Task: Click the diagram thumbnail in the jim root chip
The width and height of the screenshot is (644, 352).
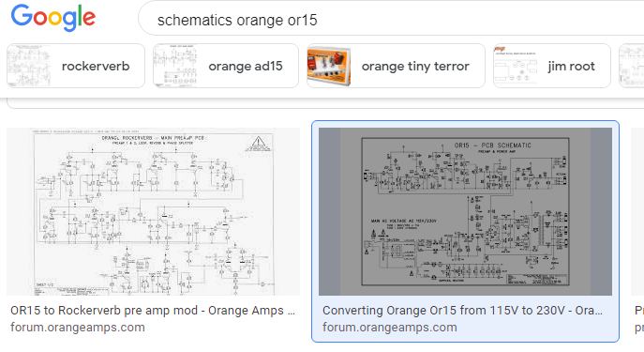Action: tap(516, 66)
